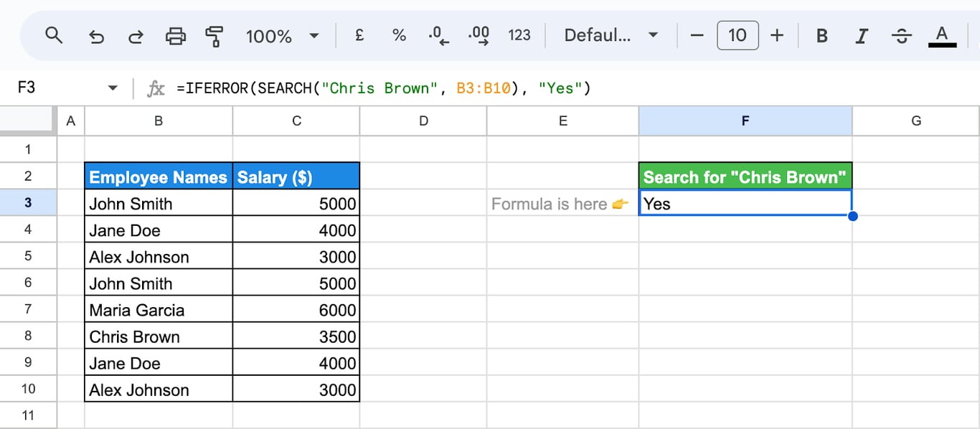The image size is (980, 429).
Task: Select column E header
Action: click(562, 121)
